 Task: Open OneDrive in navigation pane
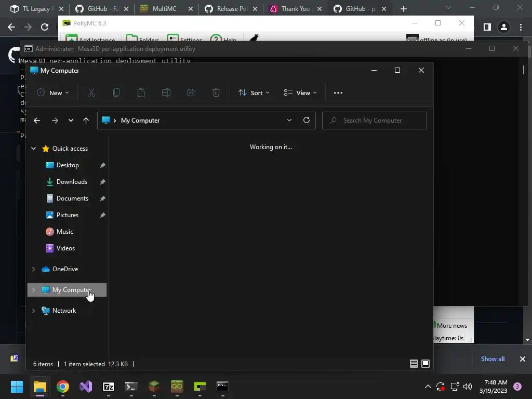click(x=65, y=269)
